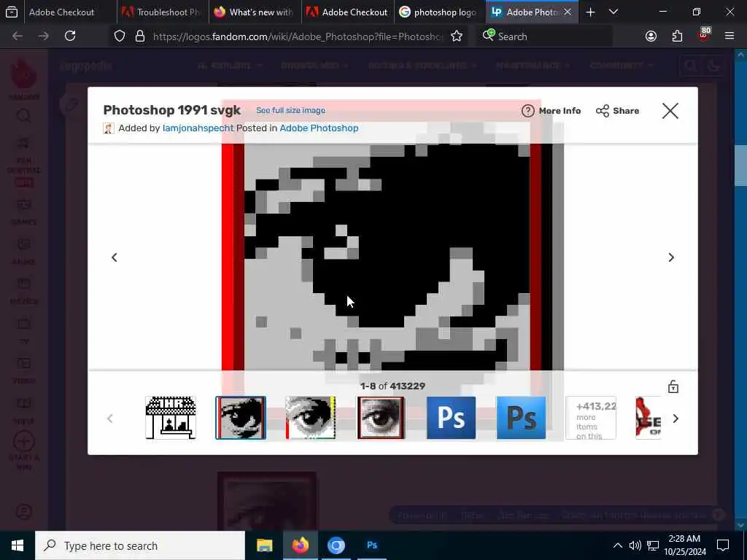This screenshot has width=747, height=560.
Task: Switch to the photoshop logo Google tab
Action: [439, 12]
